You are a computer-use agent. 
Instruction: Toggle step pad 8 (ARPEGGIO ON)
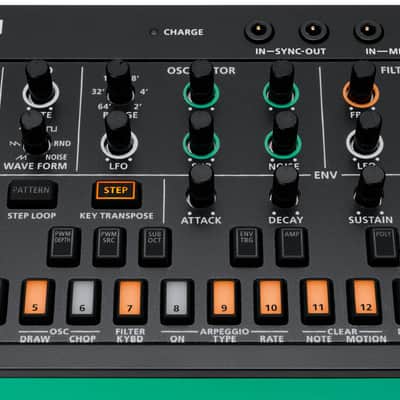177,302
